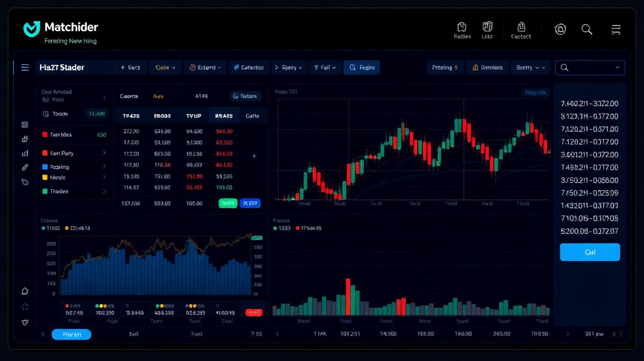Click the Catsoloc toolbar button
644x361 pixels.
pyautogui.click(x=248, y=68)
